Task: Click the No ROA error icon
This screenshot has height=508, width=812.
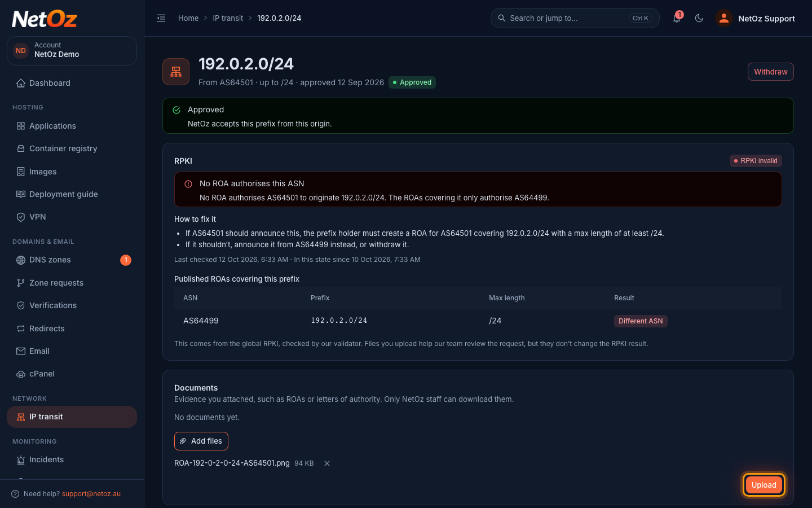Action: pos(188,184)
